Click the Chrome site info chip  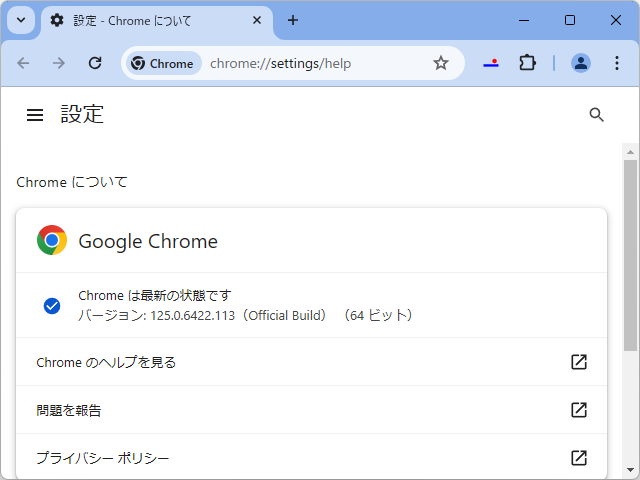pyautogui.click(x=162, y=63)
